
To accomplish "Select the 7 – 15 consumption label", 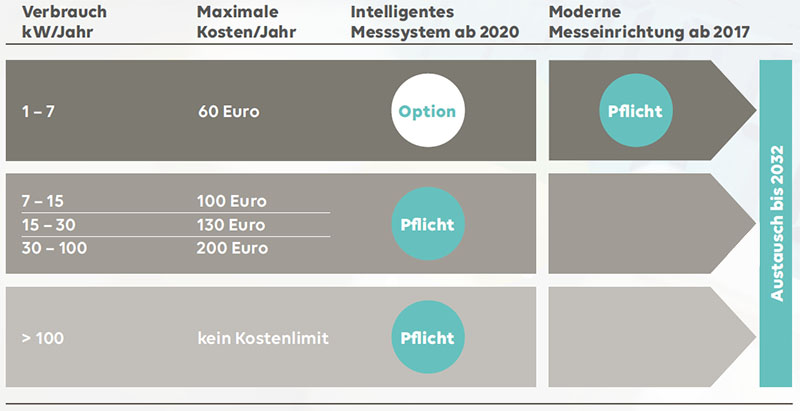I will tap(42, 201).
